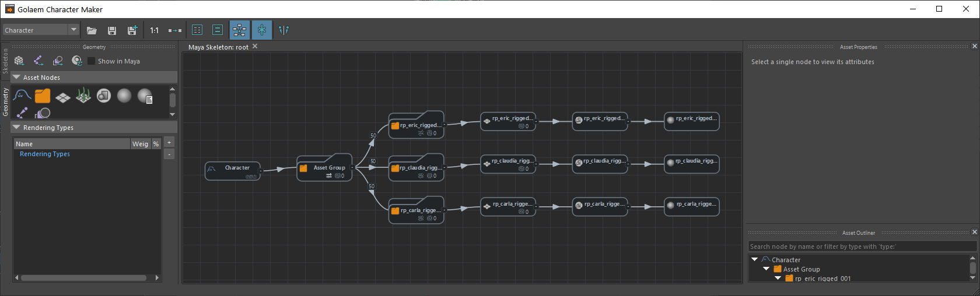Click the rendering types horizontal scrollbar
Screen dimensions: 980x296
point(83,278)
